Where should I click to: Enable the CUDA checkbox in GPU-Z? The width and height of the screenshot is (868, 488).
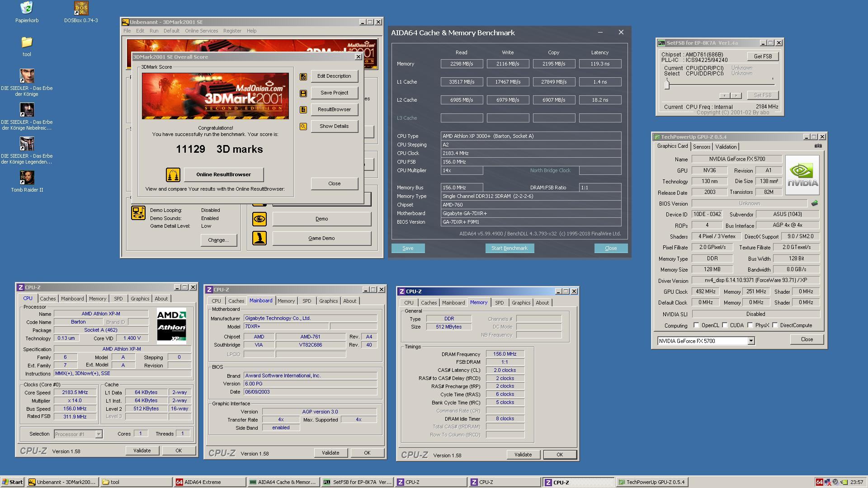(x=725, y=325)
